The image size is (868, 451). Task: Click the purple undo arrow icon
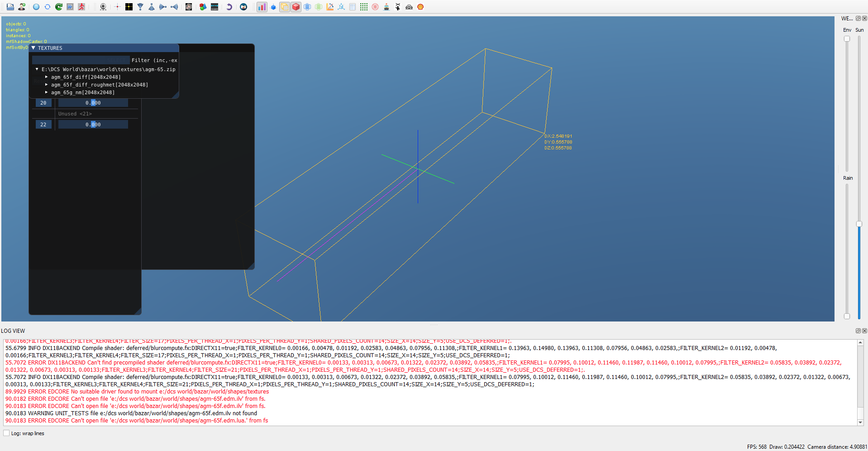[229, 7]
